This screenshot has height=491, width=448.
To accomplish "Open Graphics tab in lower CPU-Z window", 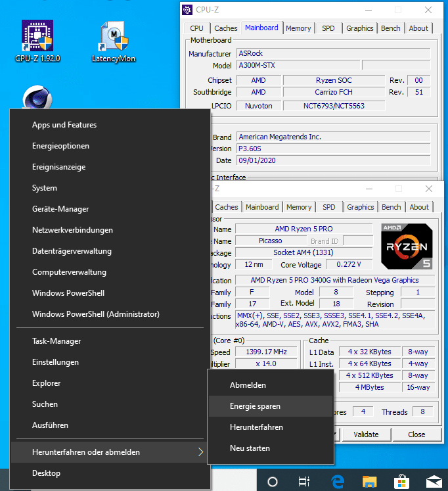I will point(361,207).
